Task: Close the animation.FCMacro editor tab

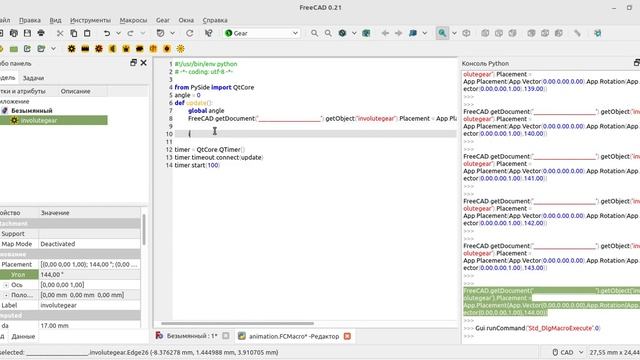Action: point(347,336)
